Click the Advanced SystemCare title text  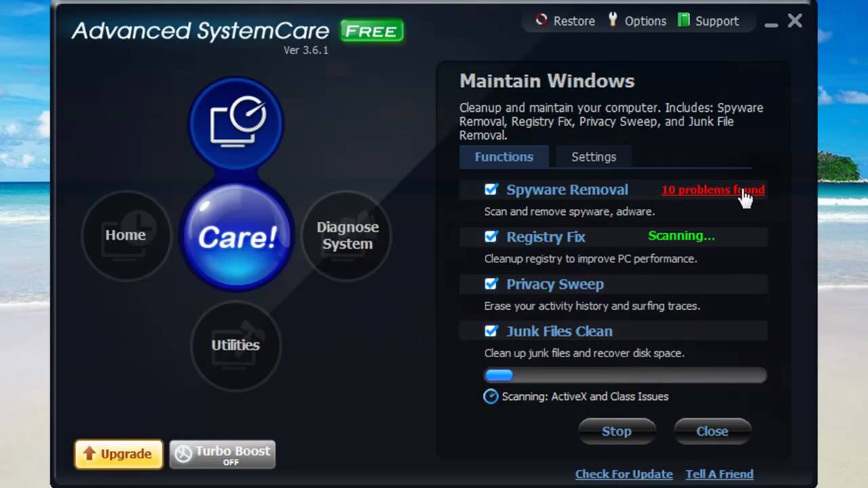point(201,30)
